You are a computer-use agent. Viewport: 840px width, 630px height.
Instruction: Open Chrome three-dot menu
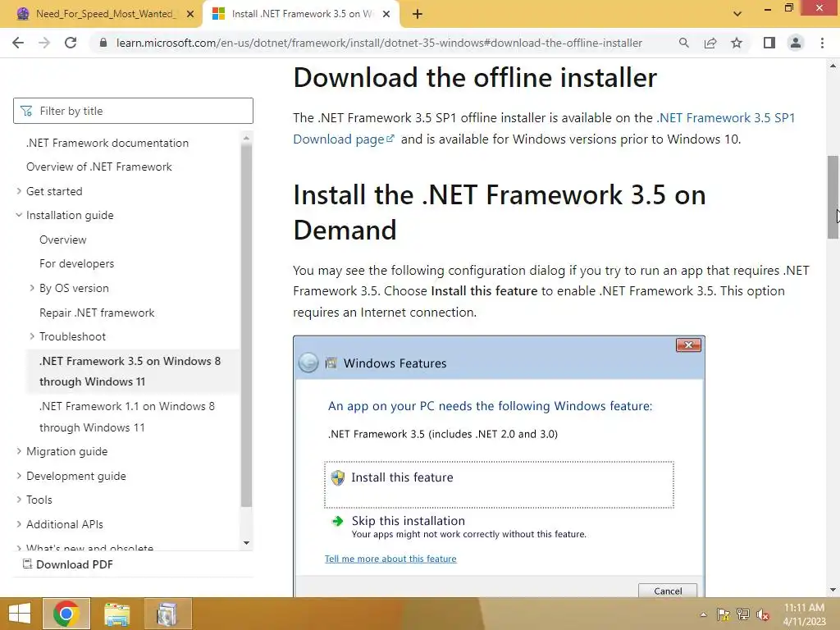822,43
